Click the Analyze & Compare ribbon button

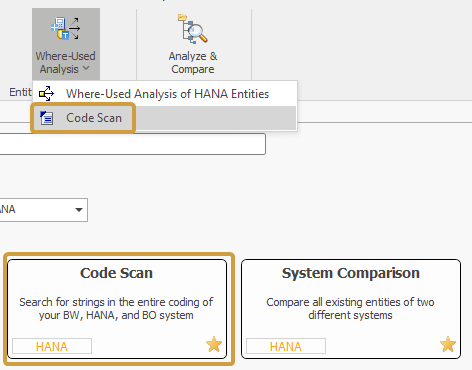193,44
